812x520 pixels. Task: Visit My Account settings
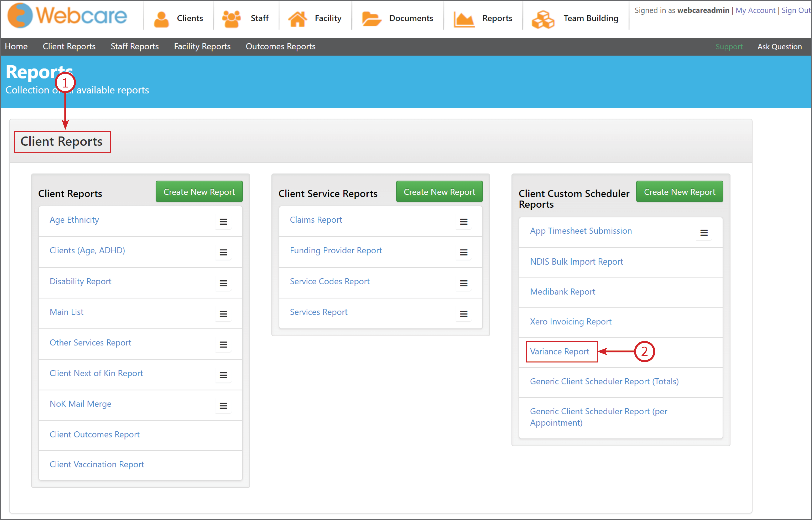[755, 11]
